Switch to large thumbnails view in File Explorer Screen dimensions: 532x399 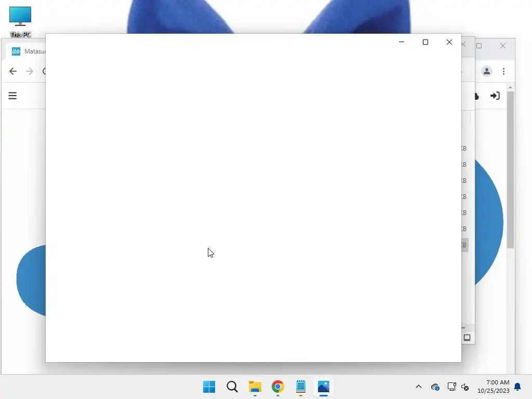tap(467, 338)
